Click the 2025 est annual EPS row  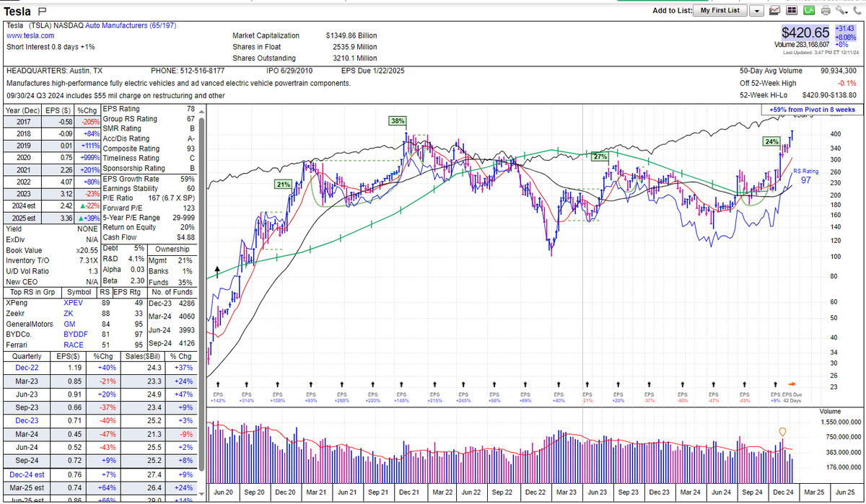[x=51, y=218]
